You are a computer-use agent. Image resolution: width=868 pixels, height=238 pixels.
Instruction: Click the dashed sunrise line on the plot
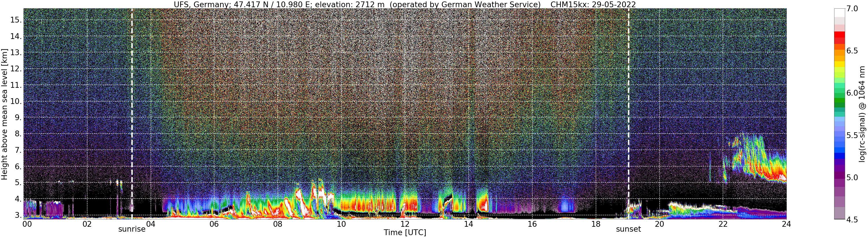point(132,114)
